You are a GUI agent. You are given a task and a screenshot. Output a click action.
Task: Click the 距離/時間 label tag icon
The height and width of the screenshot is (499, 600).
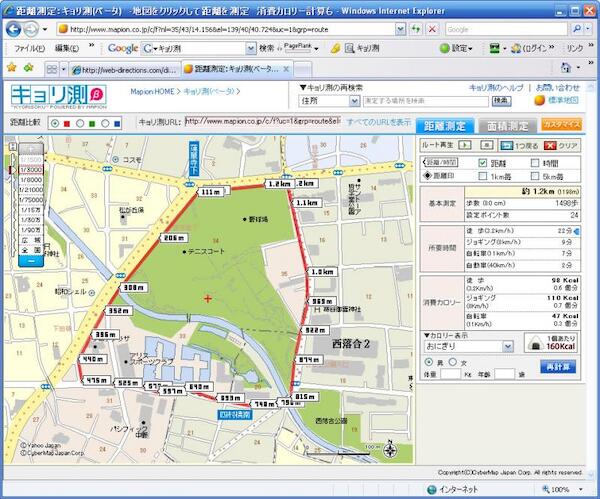click(440, 163)
